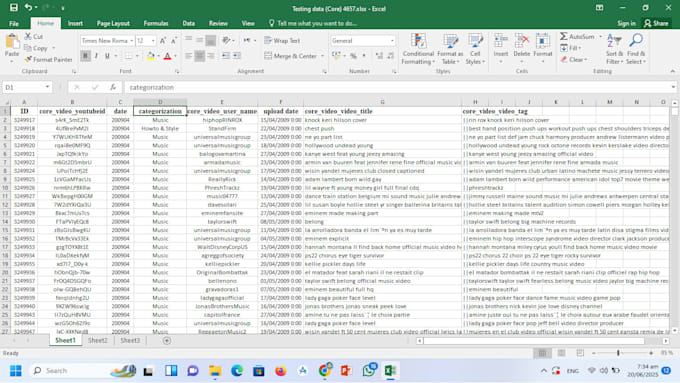
Task: Open Cell Styles gallery
Action: (475, 49)
